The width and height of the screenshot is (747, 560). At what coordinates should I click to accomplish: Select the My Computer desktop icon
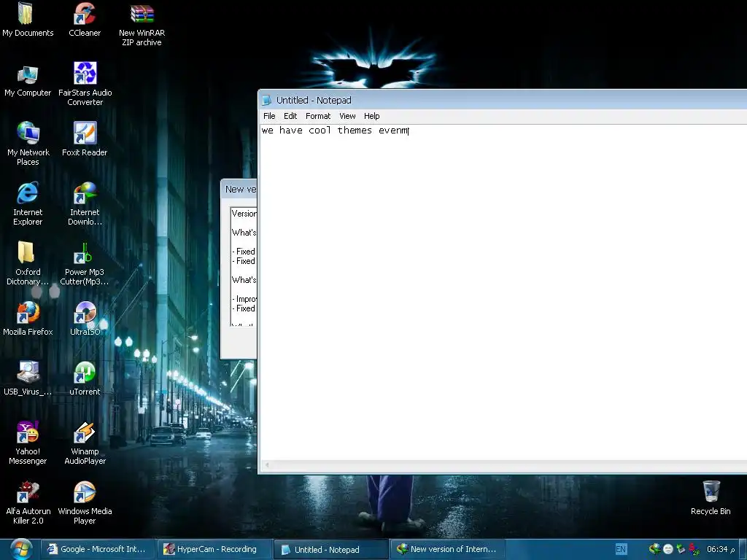point(28,80)
